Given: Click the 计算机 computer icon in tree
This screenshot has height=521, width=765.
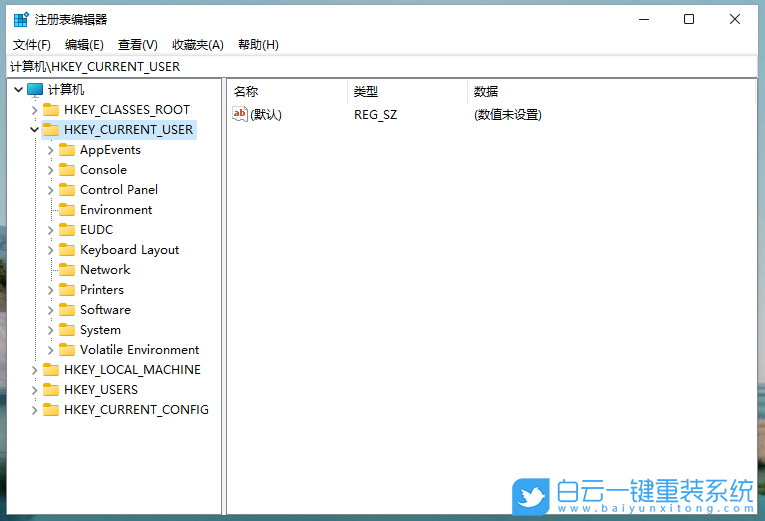Looking at the screenshot, I should (35, 90).
